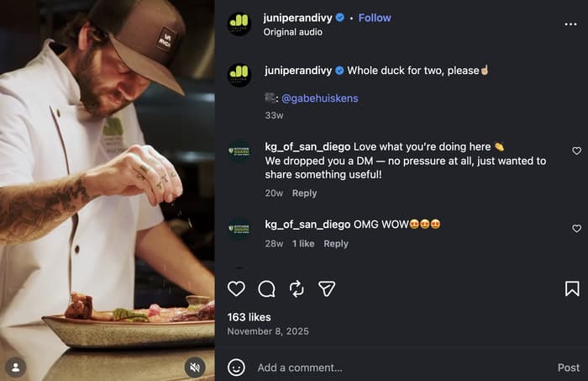View the 163 likes list

(249, 317)
